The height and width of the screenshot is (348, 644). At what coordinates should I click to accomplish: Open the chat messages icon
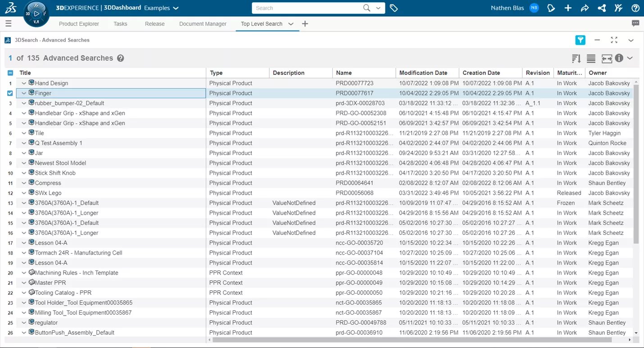pos(635,23)
